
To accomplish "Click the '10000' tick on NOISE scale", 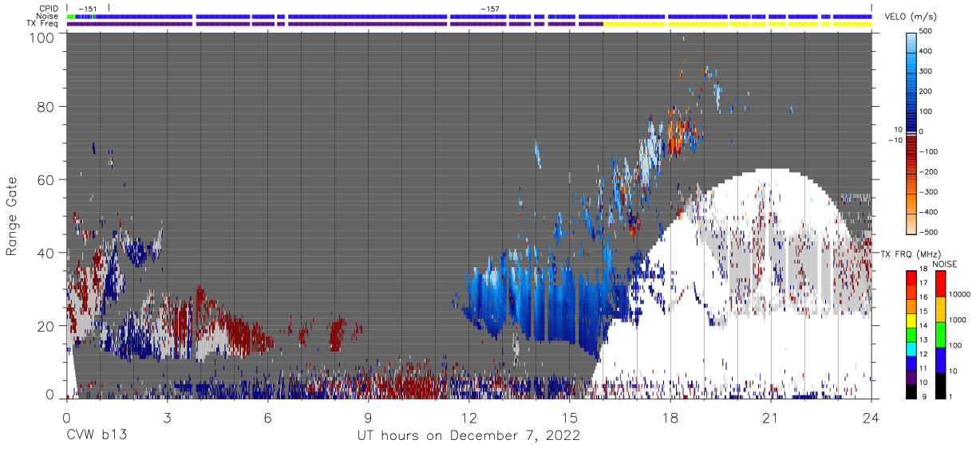I will [x=959, y=294].
